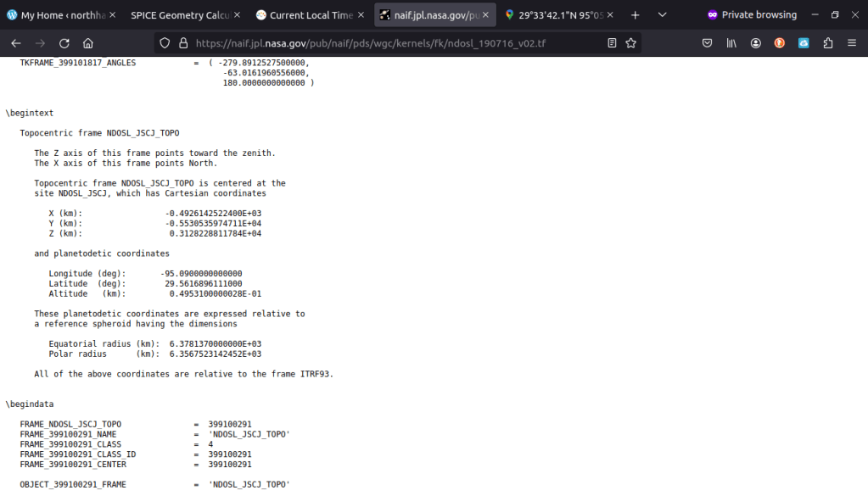Switch to the Current Local Time tab
Image resolution: width=868 pixels, height=496 pixels.
(x=304, y=15)
